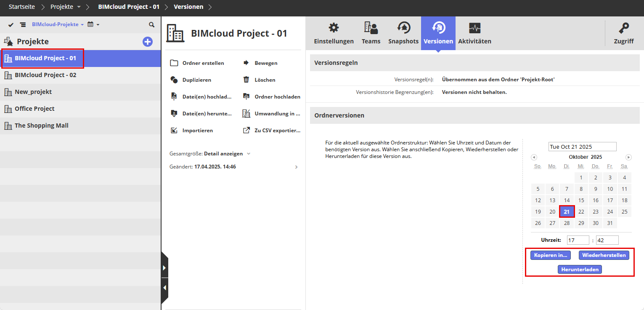This screenshot has height=310, width=644.
Task: Open the BIMcloud-Projekte filter dropdown
Action: (x=58, y=24)
